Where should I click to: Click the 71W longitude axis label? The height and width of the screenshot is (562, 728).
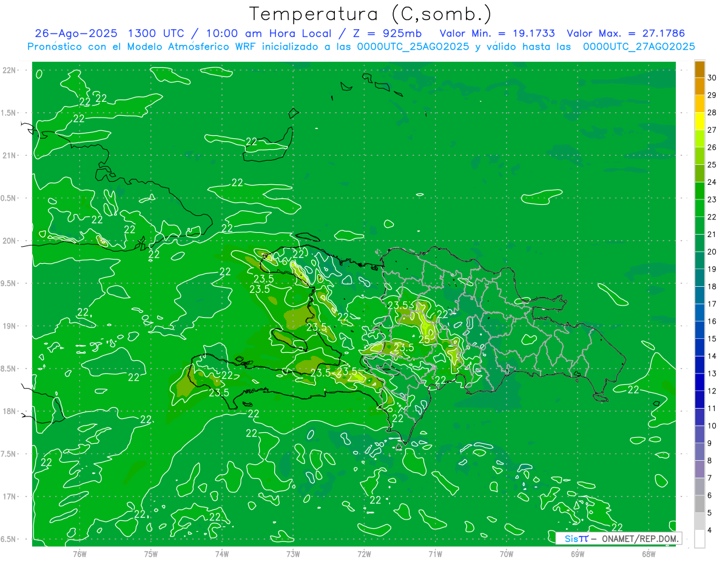coord(435,554)
